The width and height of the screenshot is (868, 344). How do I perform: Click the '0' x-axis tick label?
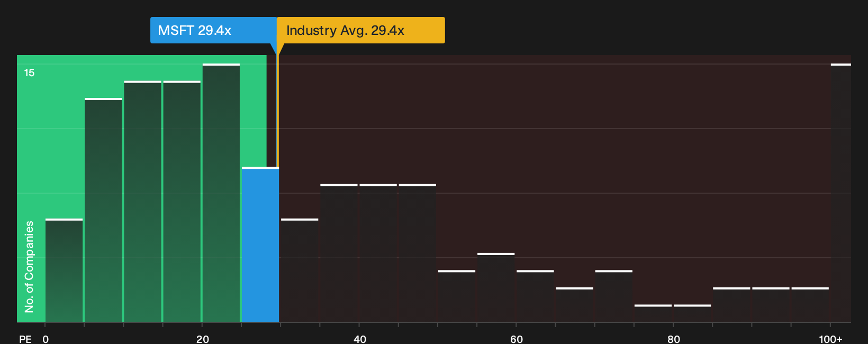(x=46, y=339)
